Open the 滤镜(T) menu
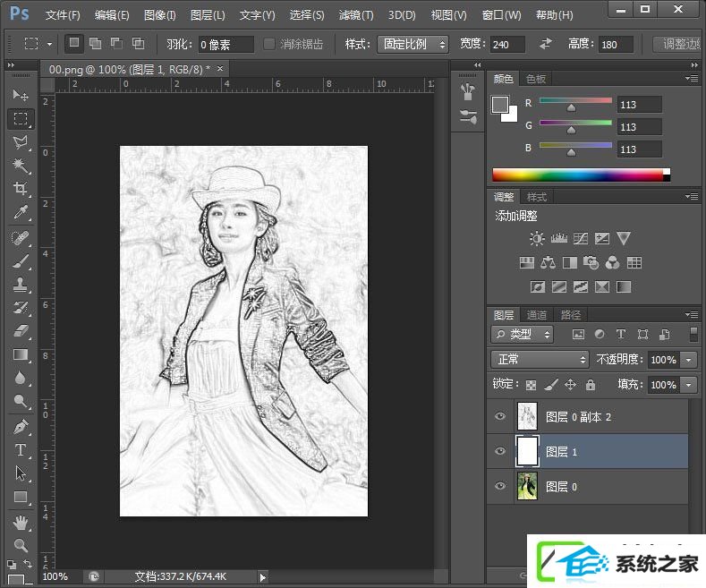This screenshot has height=588, width=706. pos(356,15)
